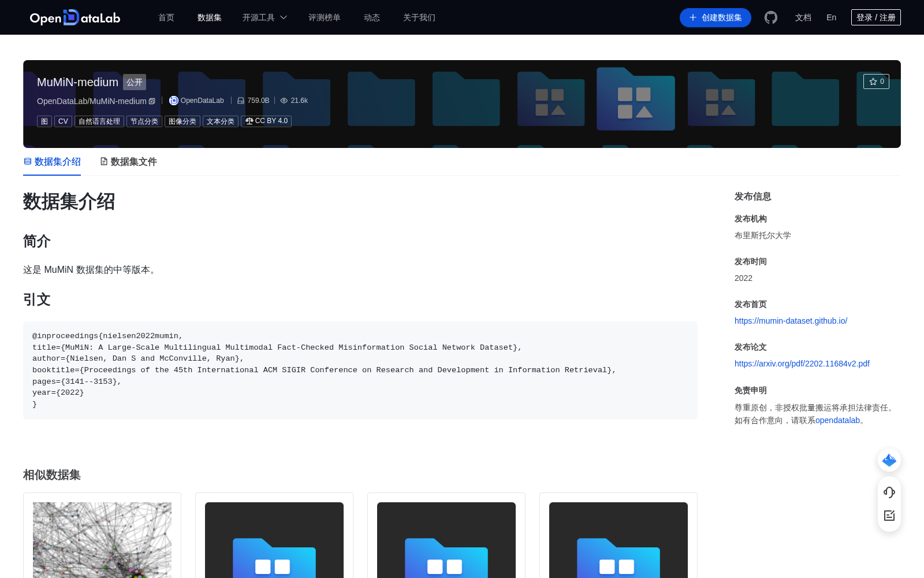The height and width of the screenshot is (578, 924).
Task: Click the plus icon in 创建数据集
Action: 693,17
